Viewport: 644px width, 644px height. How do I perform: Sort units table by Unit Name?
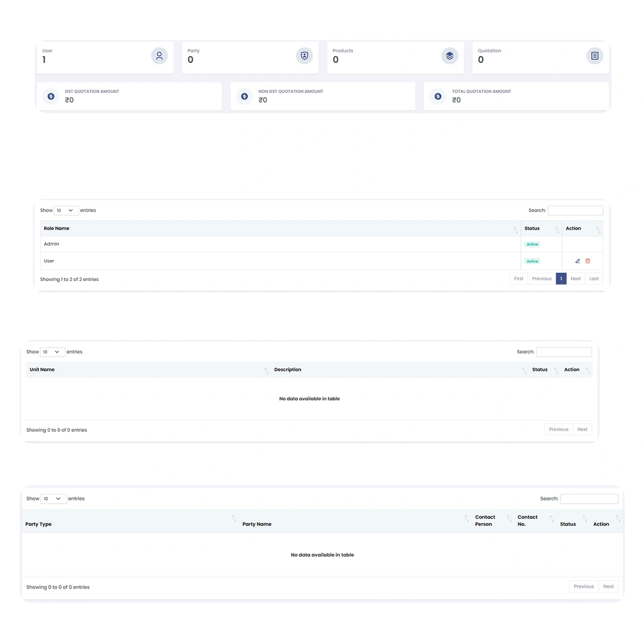pyautogui.click(x=266, y=371)
